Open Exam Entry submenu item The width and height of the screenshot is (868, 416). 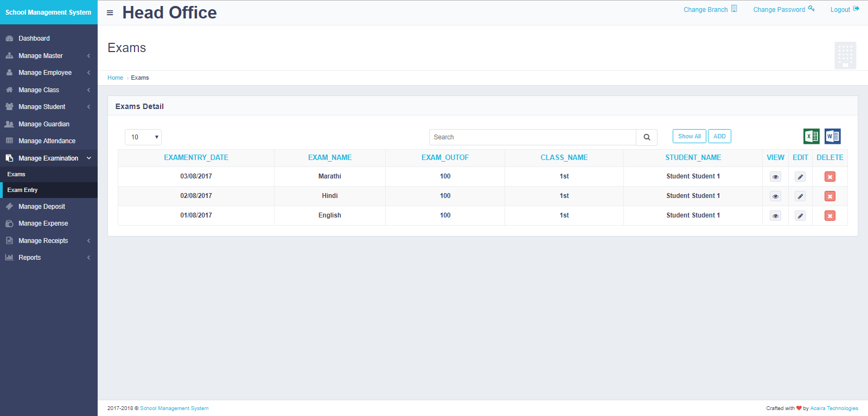23,190
